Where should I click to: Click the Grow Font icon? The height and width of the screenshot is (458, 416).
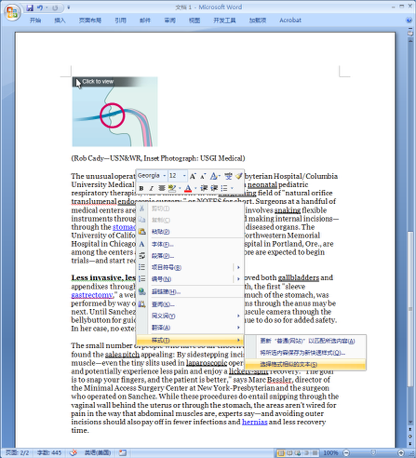coord(193,176)
